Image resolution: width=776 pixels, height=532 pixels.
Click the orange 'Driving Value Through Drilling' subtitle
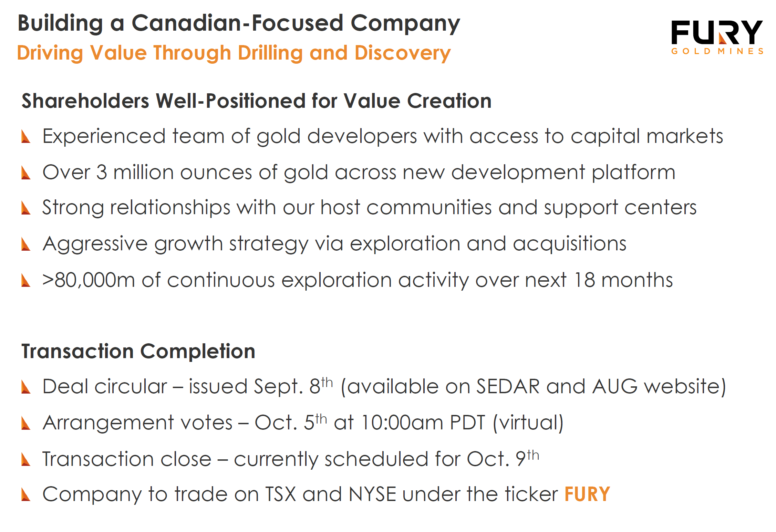tap(234, 53)
